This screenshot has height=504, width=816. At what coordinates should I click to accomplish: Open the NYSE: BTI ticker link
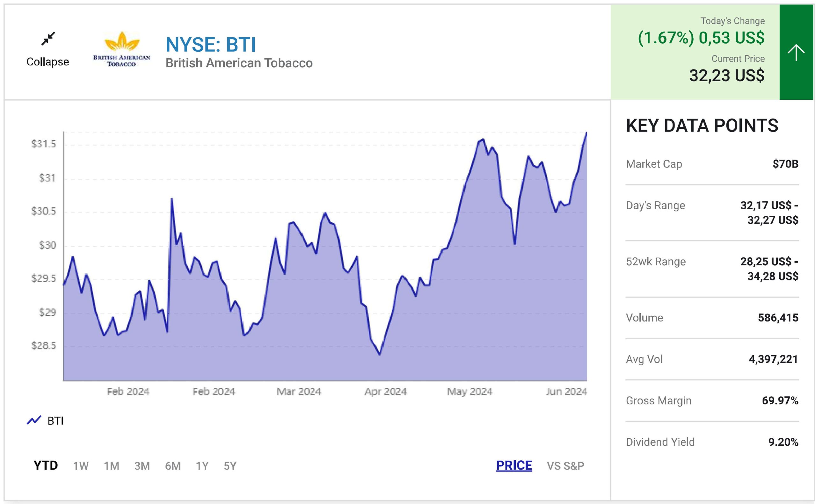click(211, 44)
